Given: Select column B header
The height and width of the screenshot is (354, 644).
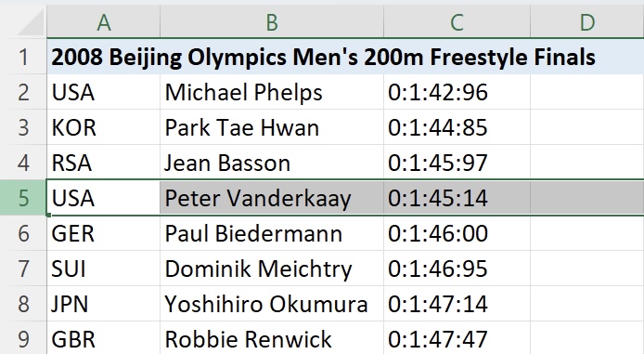Looking at the screenshot, I should (x=272, y=21).
